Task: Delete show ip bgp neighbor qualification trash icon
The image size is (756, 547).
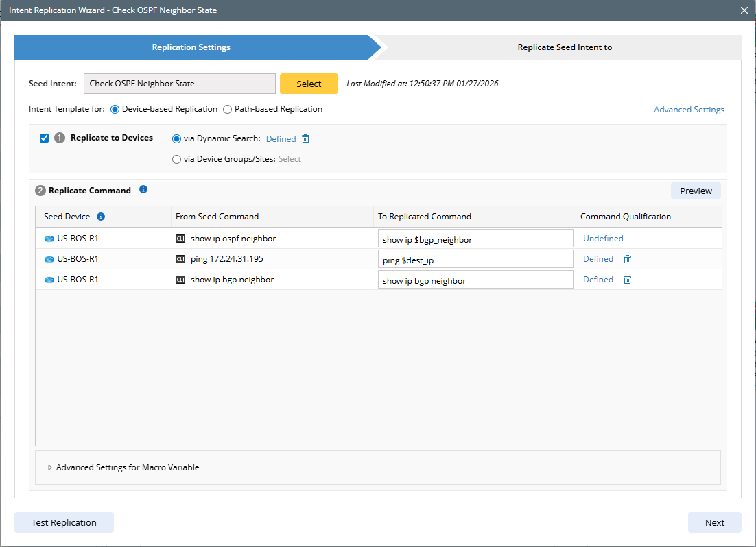Action: tap(627, 280)
